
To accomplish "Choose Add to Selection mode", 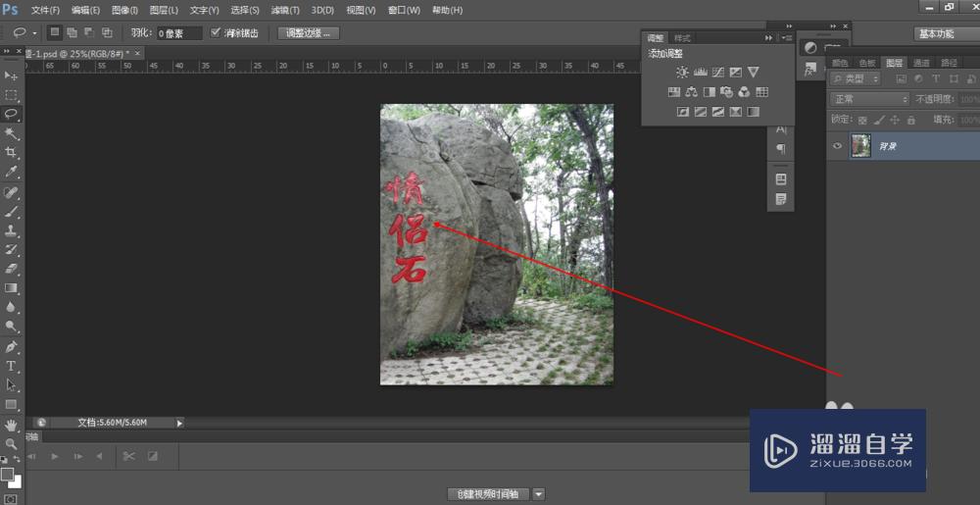I will [73, 32].
